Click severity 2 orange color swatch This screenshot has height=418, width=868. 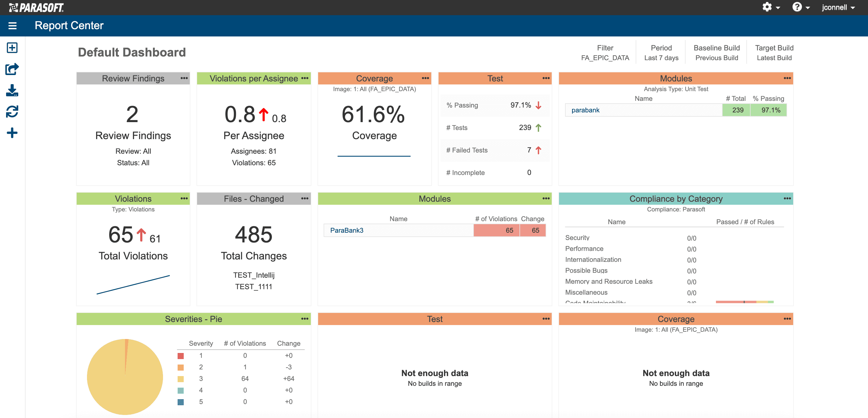(181, 367)
